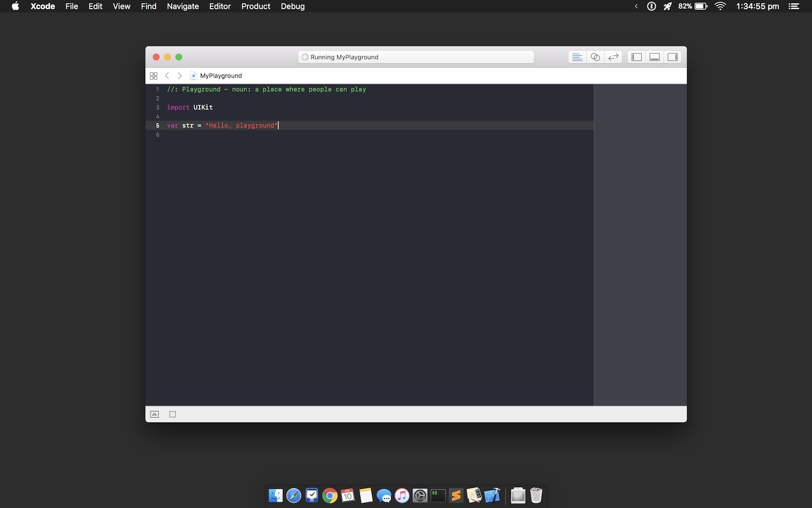Viewport: 812px width, 508px height.
Task: Go back in editor history
Action: pyautogui.click(x=167, y=76)
